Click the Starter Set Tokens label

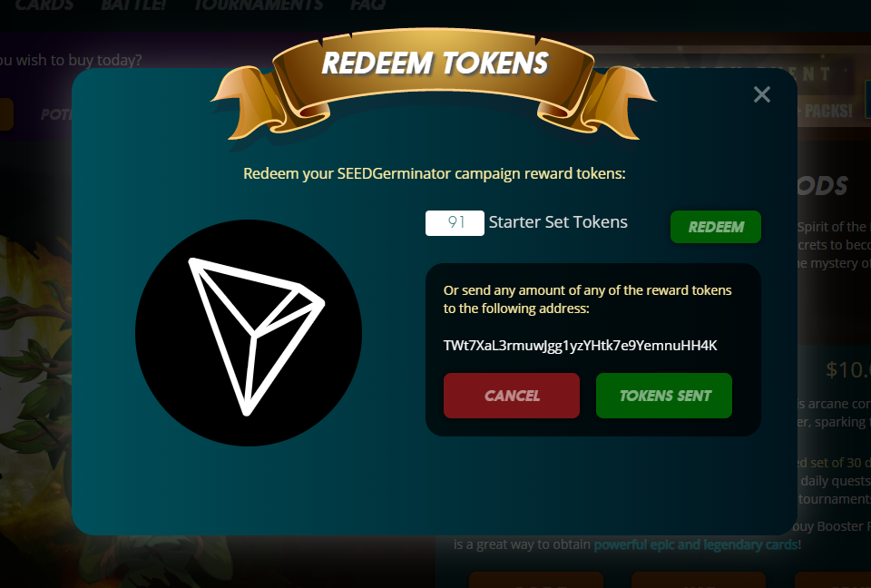pos(558,222)
